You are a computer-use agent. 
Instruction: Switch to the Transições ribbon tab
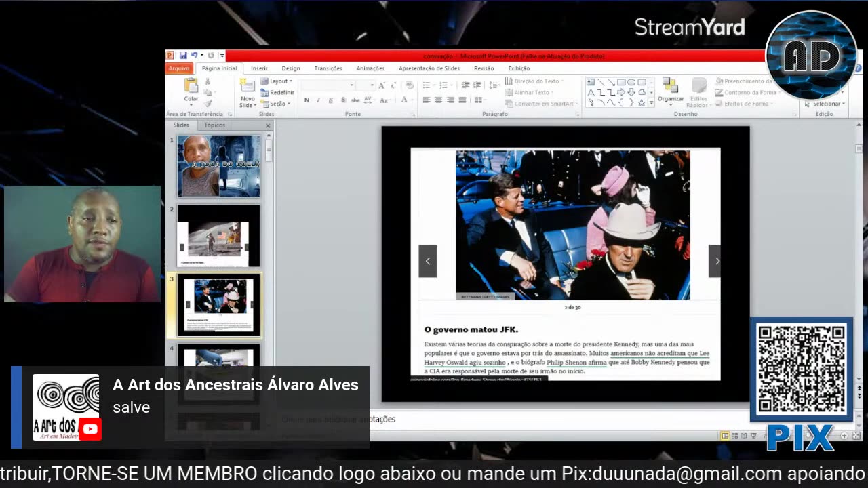pos(328,68)
